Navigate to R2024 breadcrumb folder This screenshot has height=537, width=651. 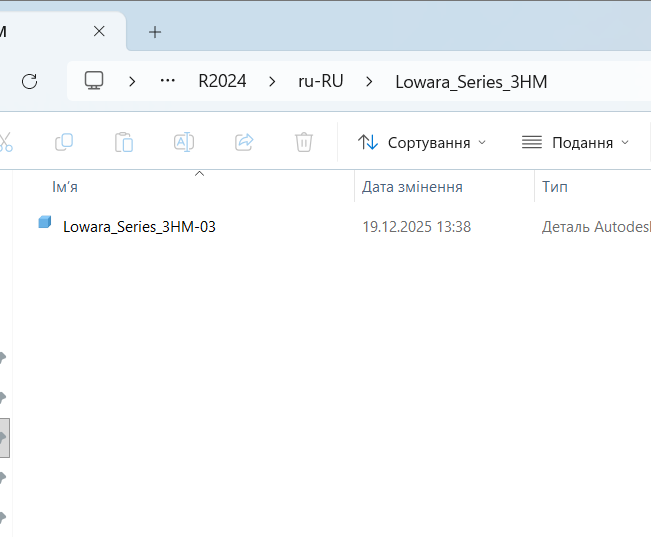[222, 81]
